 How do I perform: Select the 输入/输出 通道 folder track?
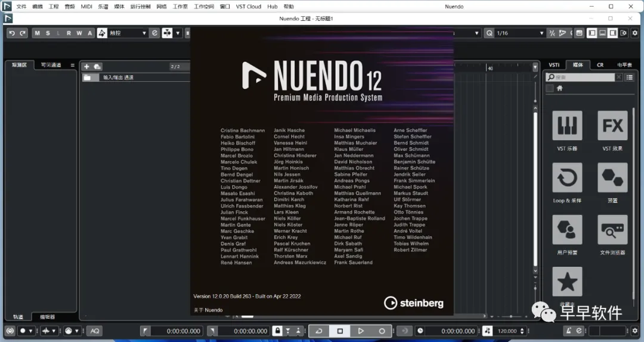coord(136,77)
